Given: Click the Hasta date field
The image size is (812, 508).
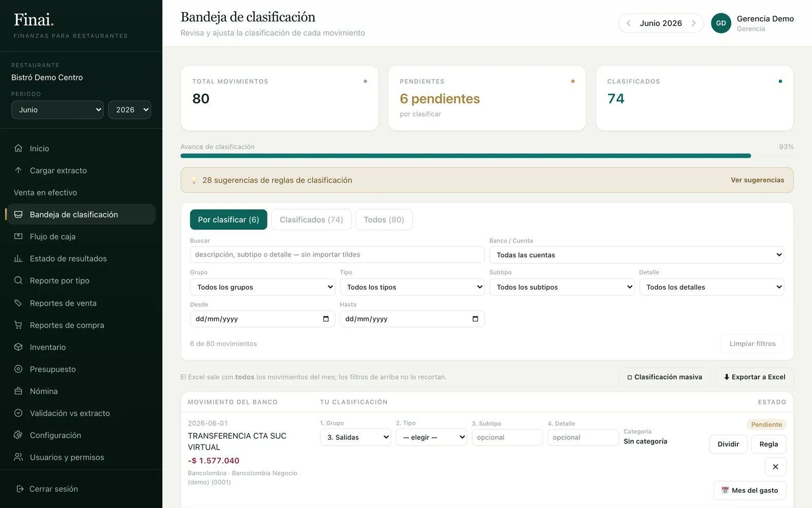Looking at the screenshot, I should pos(412,319).
